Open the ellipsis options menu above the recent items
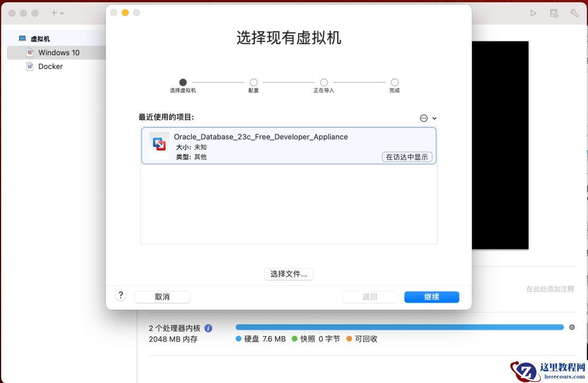The image size is (588, 383). (424, 118)
